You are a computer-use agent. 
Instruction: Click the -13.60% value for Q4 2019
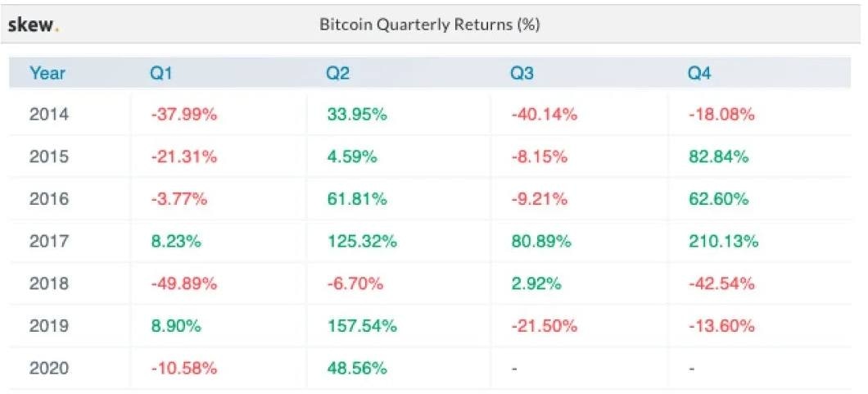click(721, 326)
